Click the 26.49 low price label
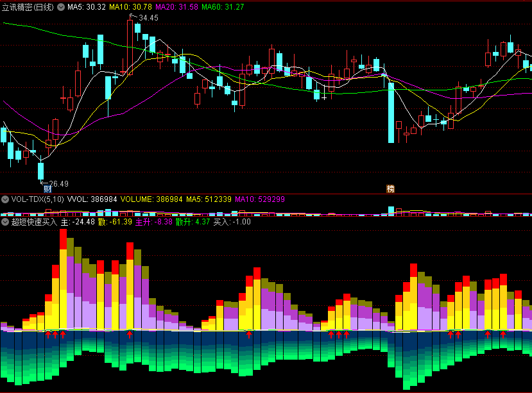This screenshot has height=393, width=532. click(58, 184)
